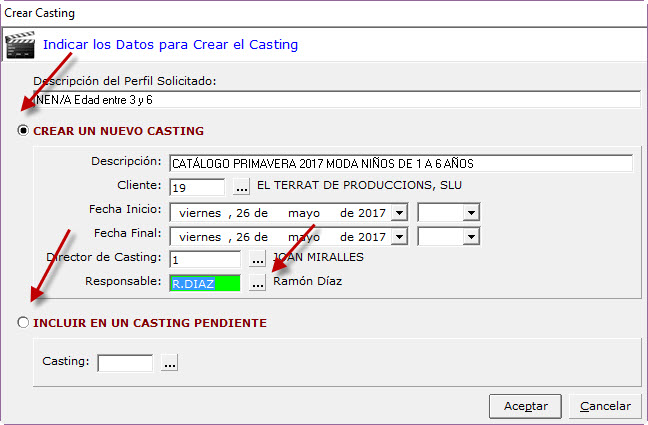
Task: Open the Responsable lookup ellipsis button
Action: pyautogui.click(x=257, y=283)
